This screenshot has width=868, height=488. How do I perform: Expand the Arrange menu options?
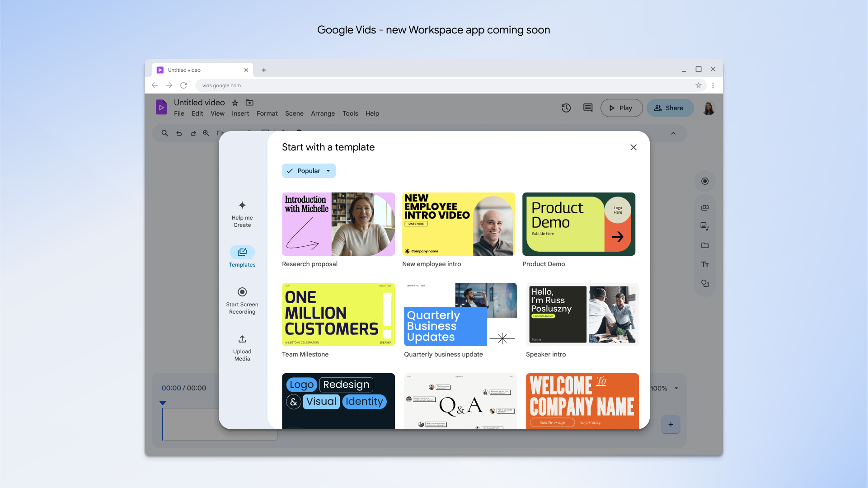(323, 113)
